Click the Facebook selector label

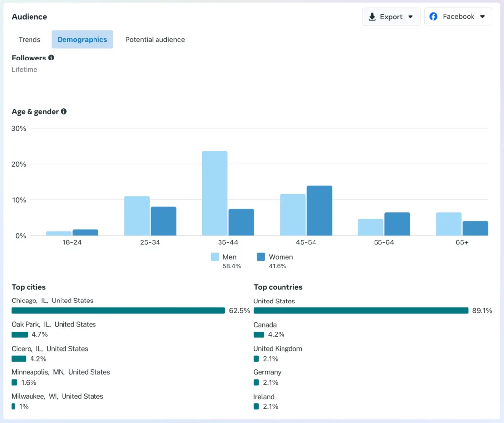(x=458, y=16)
